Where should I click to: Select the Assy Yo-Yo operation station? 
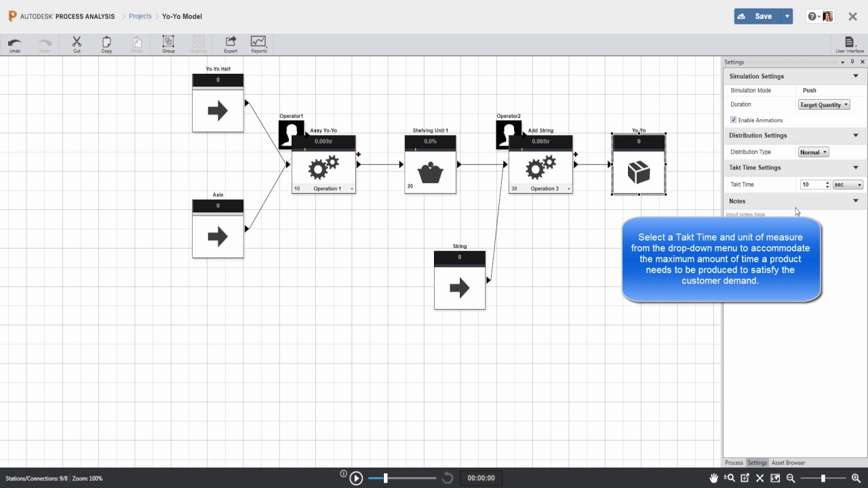tap(323, 165)
